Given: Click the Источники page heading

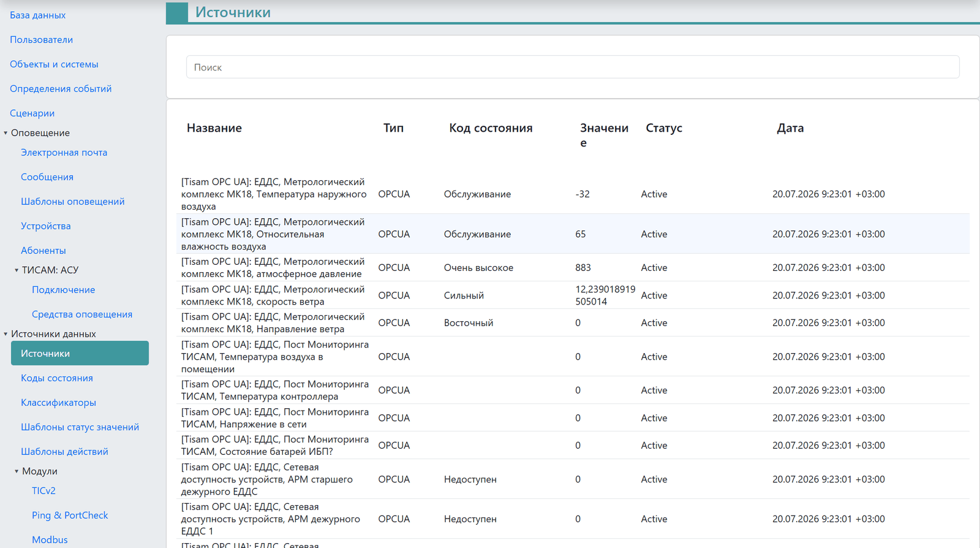Looking at the screenshot, I should 233,12.
